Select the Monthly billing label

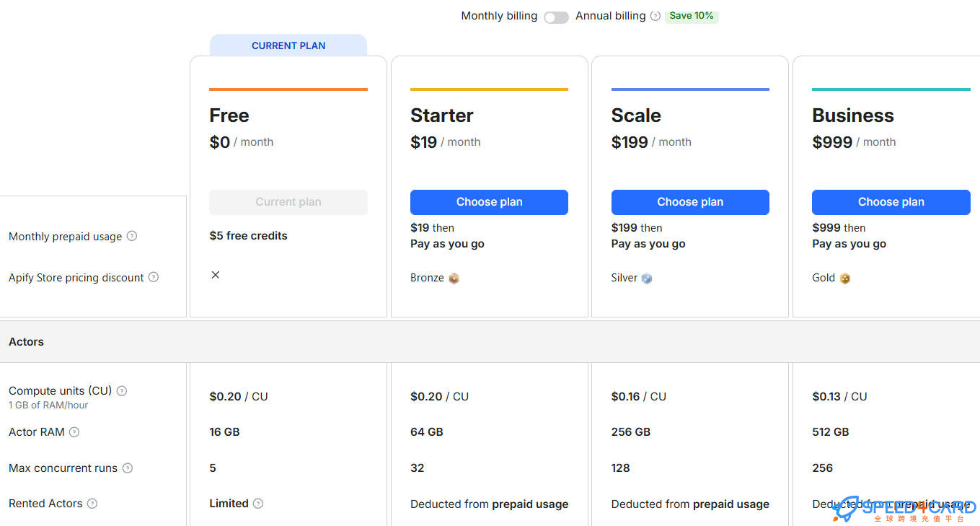[x=499, y=16]
